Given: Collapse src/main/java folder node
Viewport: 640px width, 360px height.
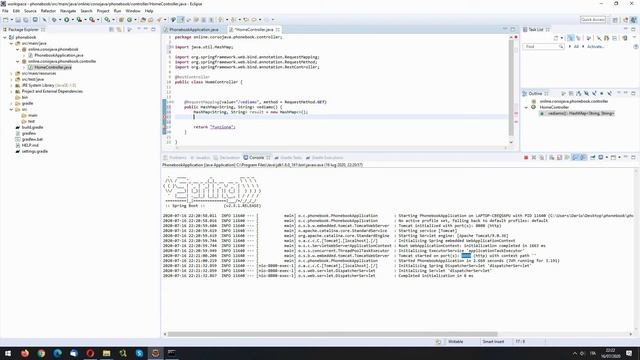Looking at the screenshot, I should pos(11,43).
